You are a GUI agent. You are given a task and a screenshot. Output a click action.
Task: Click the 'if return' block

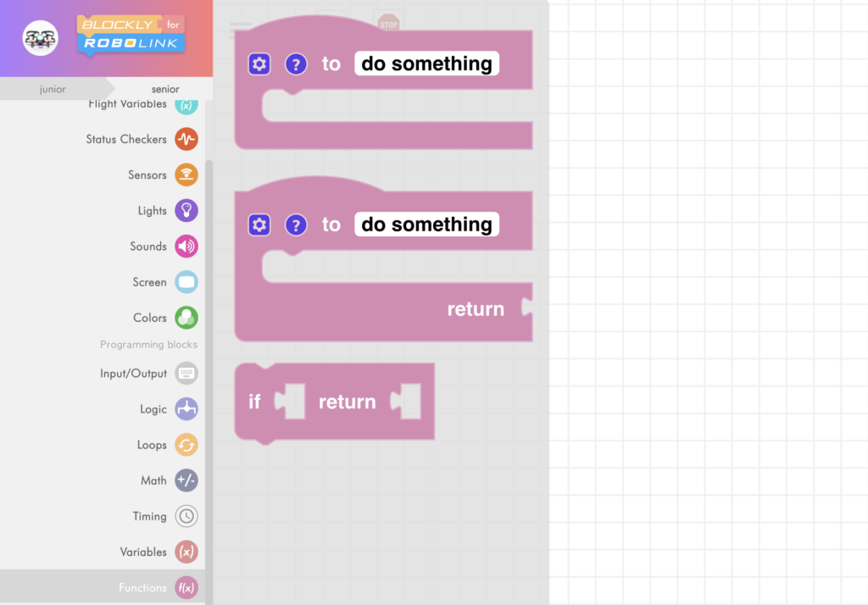(x=335, y=402)
